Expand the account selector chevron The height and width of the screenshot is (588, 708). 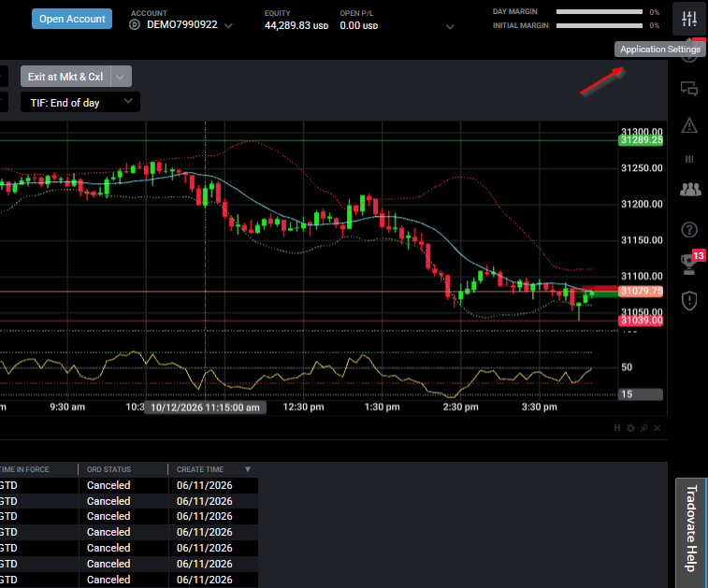228,26
